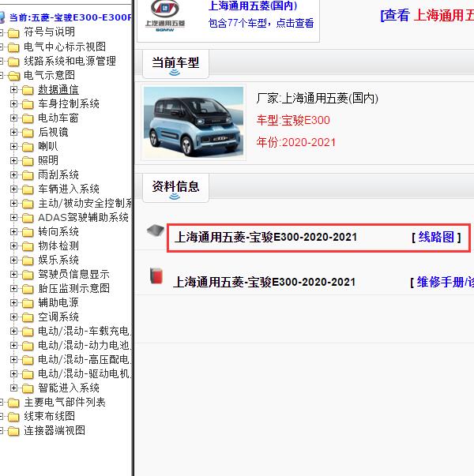Click the tree root icon beside 当前:五菱-宝骏E300

pos(2,17)
